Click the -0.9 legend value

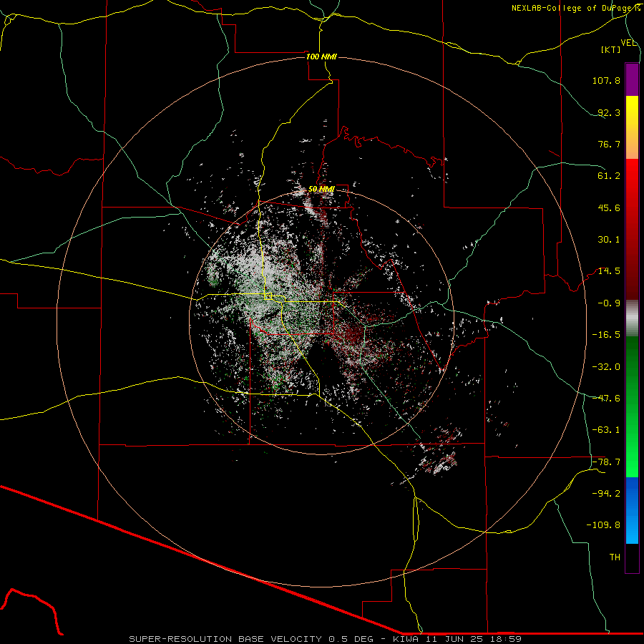coord(609,303)
